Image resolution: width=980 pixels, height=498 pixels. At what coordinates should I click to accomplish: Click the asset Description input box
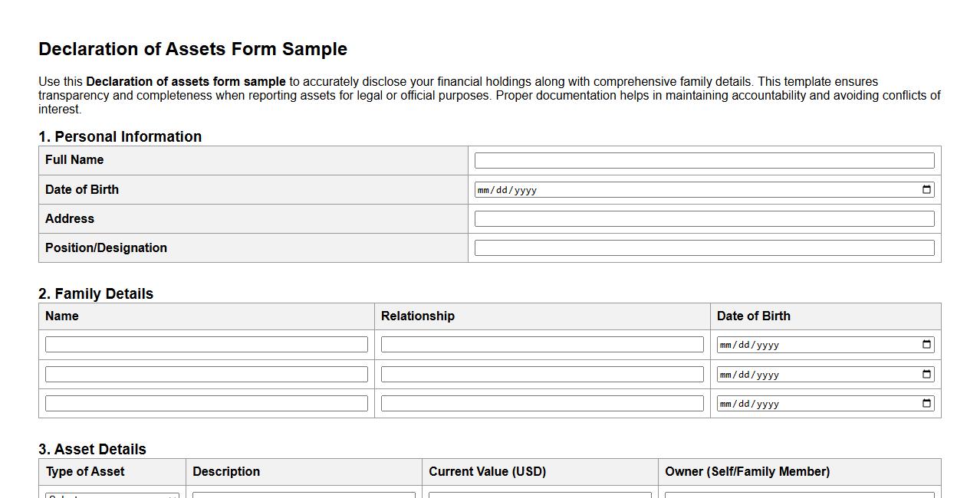click(x=304, y=496)
